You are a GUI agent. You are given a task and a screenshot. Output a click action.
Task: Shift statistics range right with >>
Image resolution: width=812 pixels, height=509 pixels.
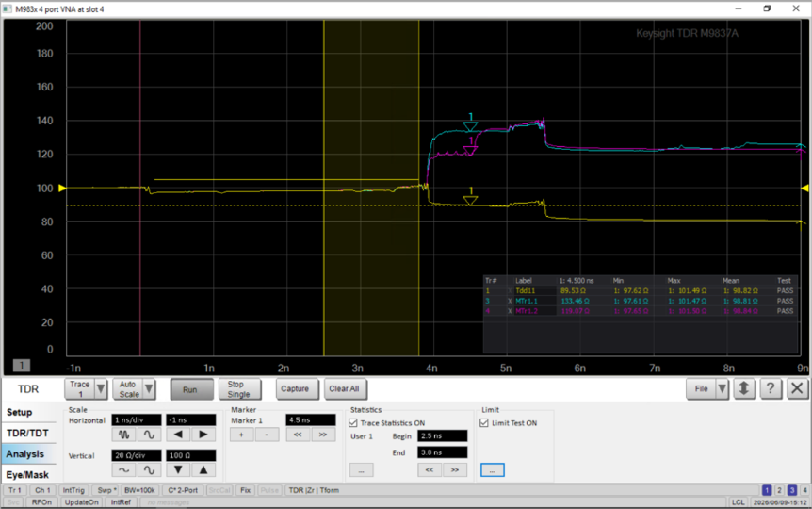coord(455,470)
